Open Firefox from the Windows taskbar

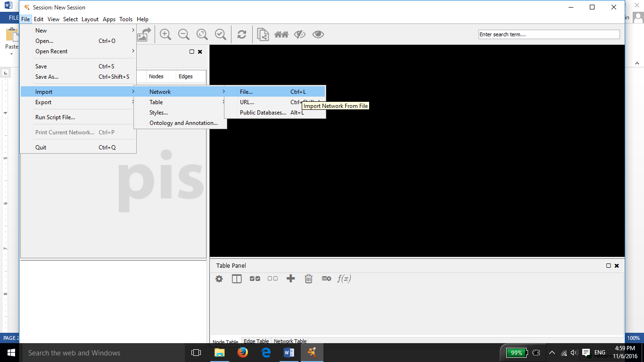[243, 353]
